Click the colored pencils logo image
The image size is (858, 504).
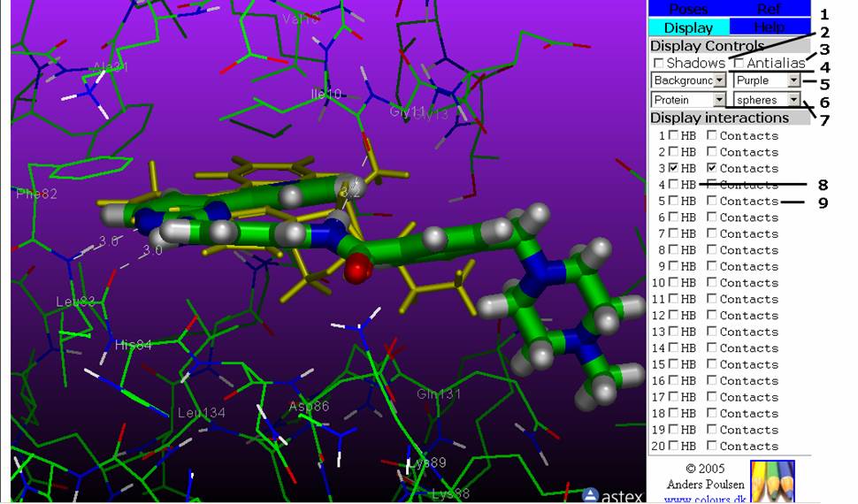[x=772, y=481]
